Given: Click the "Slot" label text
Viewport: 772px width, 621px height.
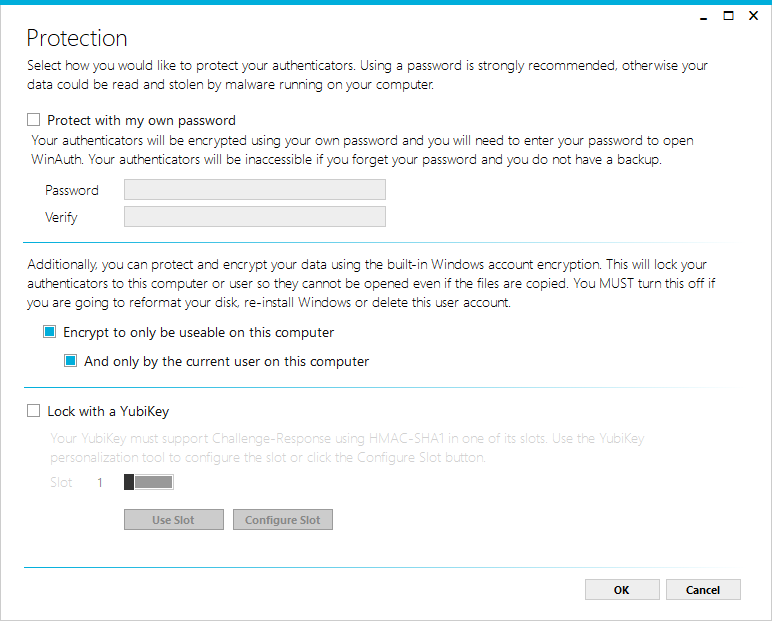Looking at the screenshot, I should 61,483.
